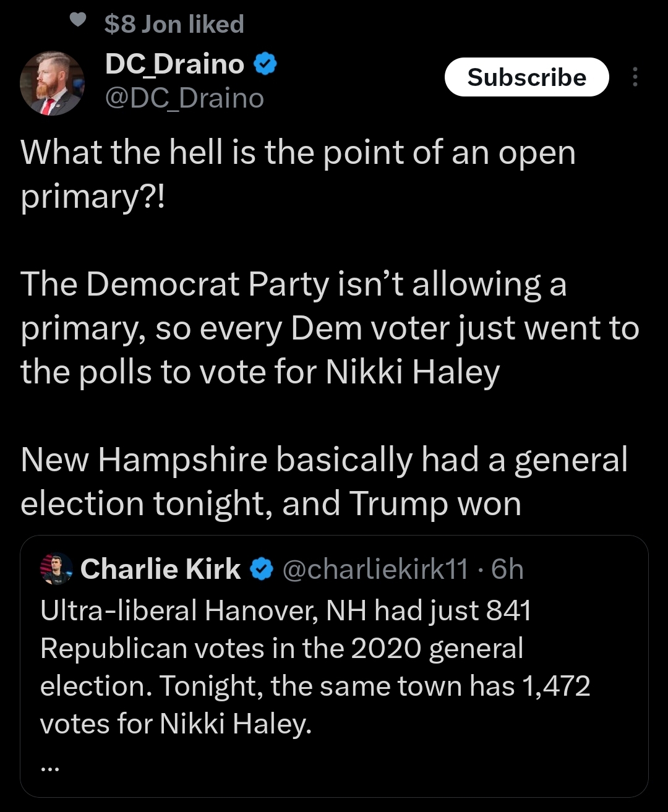Screen dimensions: 668x812
Task: Click "Nikki Haley" in the main post text
Action: pos(412,372)
